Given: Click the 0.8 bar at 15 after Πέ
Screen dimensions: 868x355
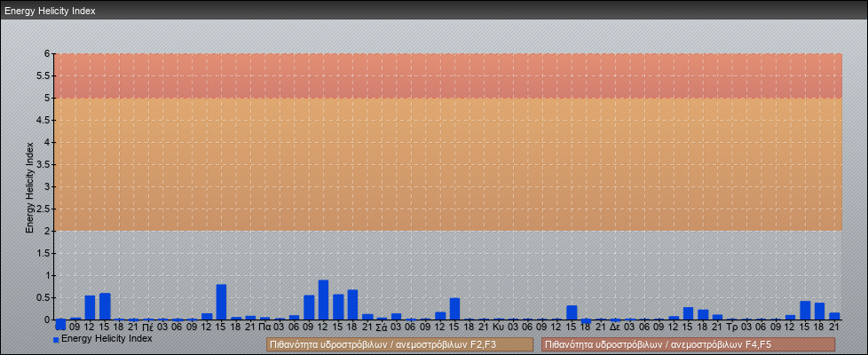Looking at the screenshot, I should [x=221, y=302].
